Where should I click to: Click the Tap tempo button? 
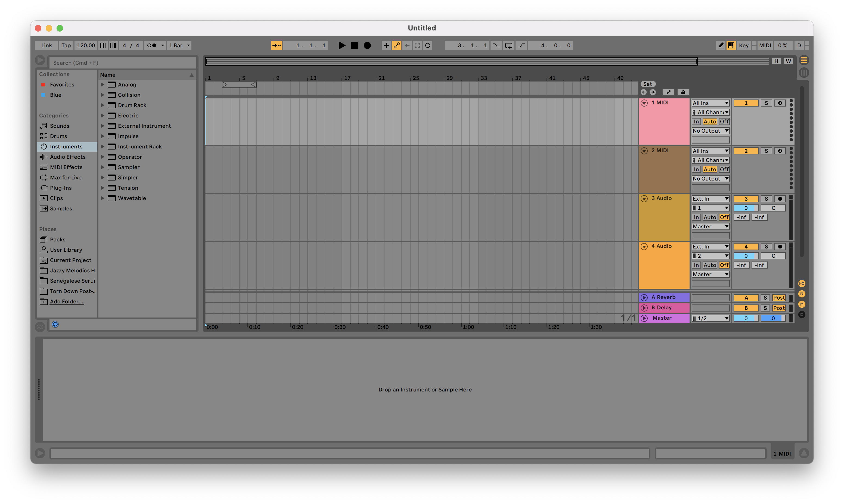click(66, 45)
